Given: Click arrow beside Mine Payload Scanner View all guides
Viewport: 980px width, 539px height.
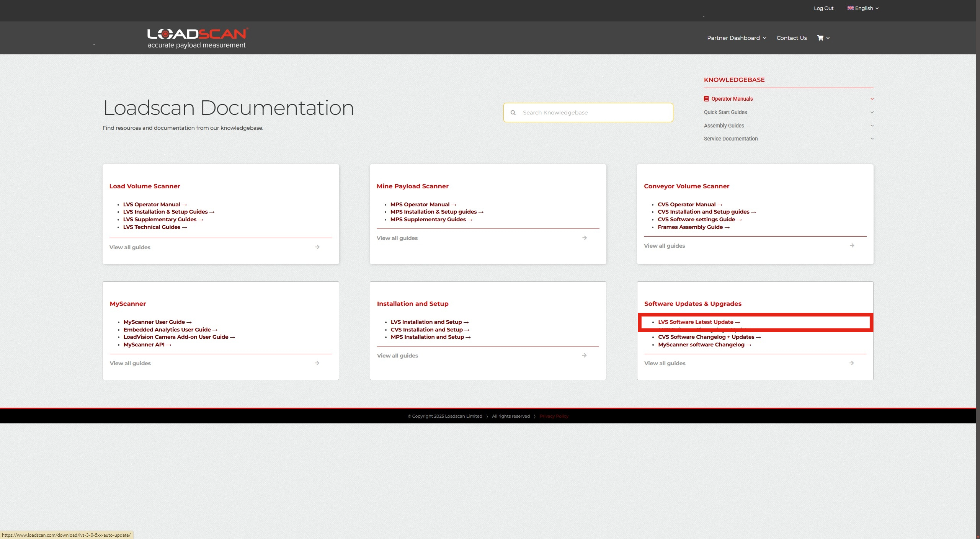Looking at the screenshot, I should pos(585,238).
